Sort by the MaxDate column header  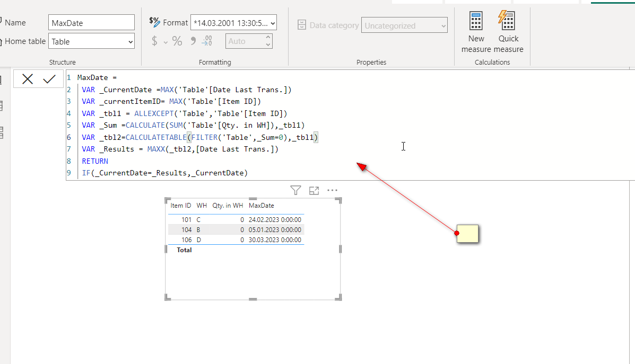(x=261, y=206)
